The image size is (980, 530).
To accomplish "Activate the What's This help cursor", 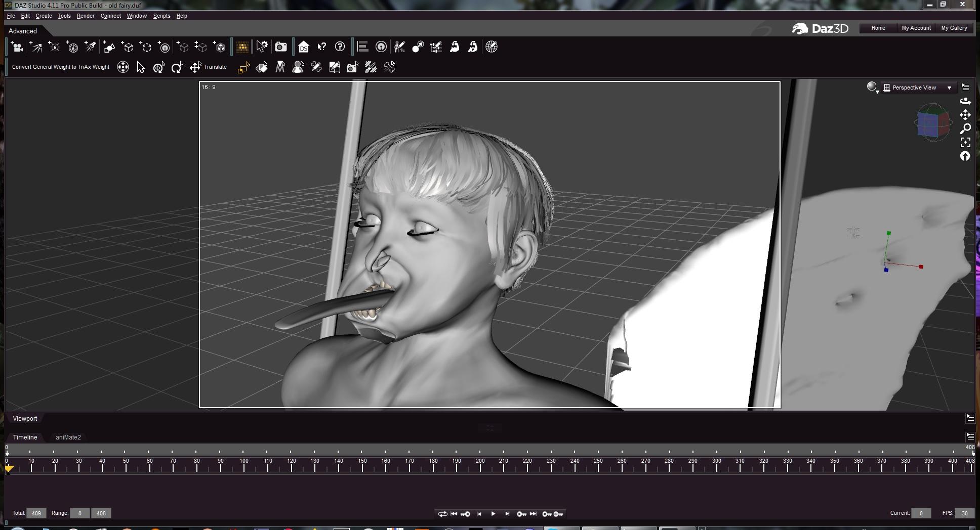I will tap(321, 47).
